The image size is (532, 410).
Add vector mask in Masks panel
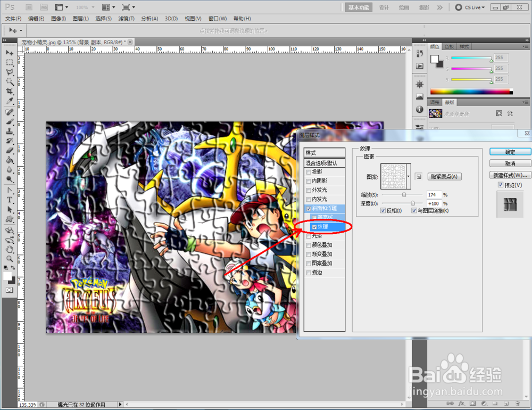pos(510,113)
